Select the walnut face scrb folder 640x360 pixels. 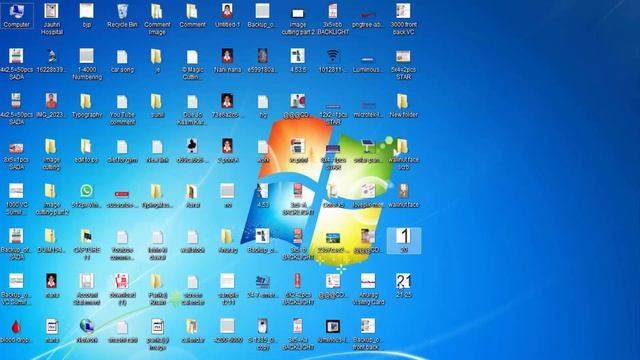click(x=403, y=154)
